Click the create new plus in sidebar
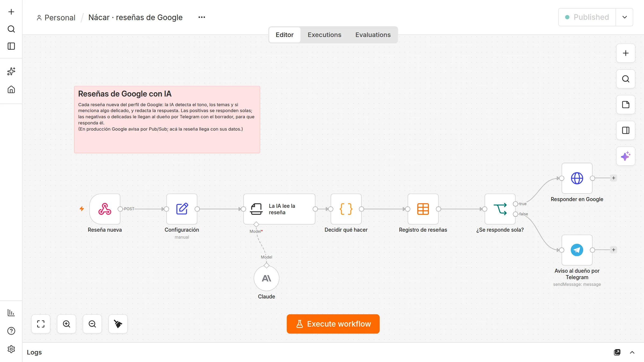644x362 pixels. (11, 12)
